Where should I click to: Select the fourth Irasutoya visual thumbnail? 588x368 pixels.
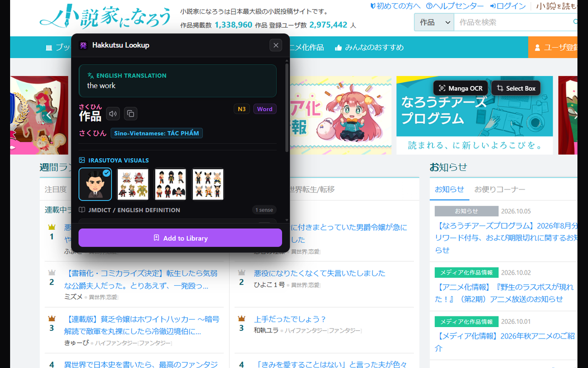[208, 184]
